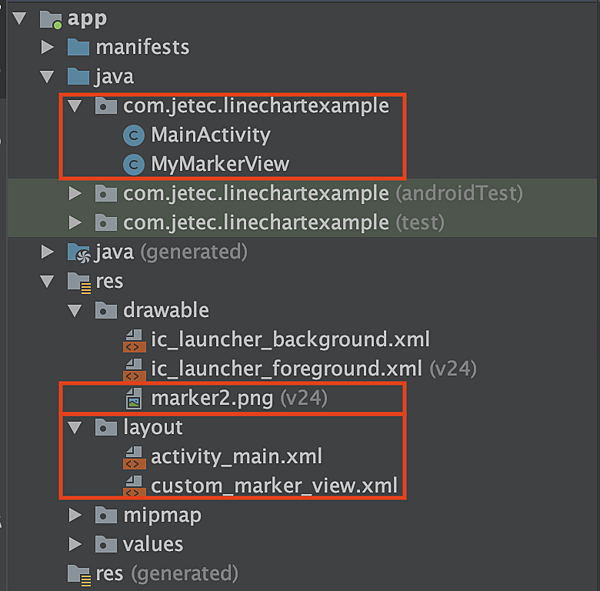Viewport: 600px width, 591px height.
Task: Select the app module name
Action: [x=87, y=19]
